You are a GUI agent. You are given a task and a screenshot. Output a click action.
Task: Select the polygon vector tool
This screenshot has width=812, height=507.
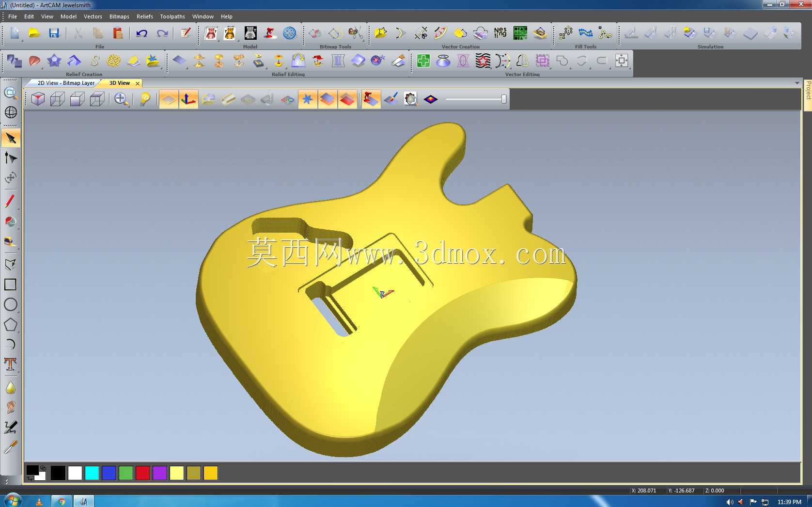click(x=11, y=324)
